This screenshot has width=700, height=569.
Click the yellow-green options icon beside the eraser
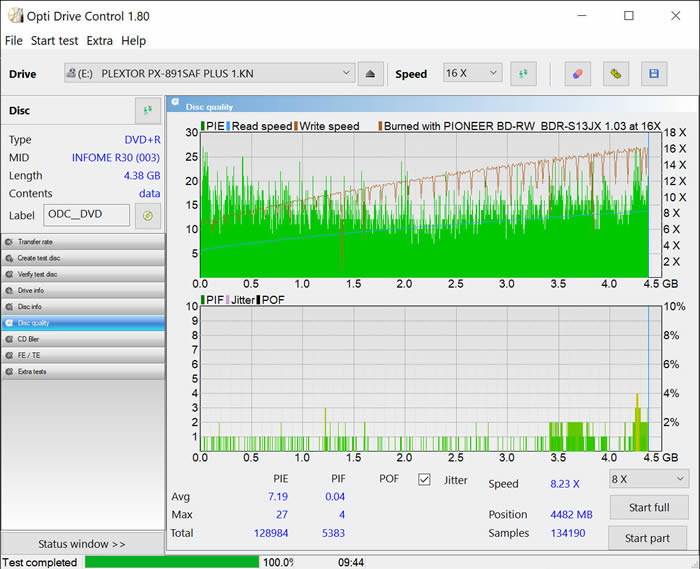coord(616,73)
